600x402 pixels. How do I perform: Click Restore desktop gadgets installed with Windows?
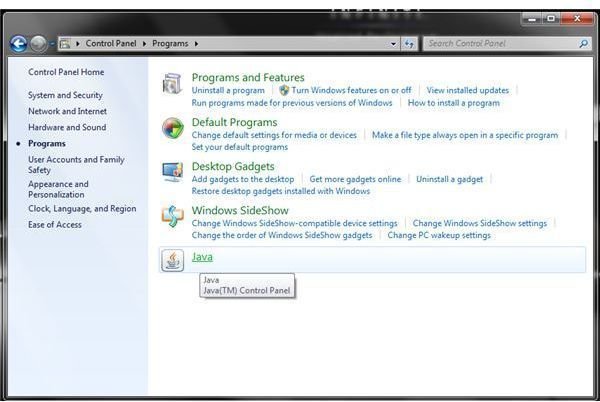tap(281, 191)
